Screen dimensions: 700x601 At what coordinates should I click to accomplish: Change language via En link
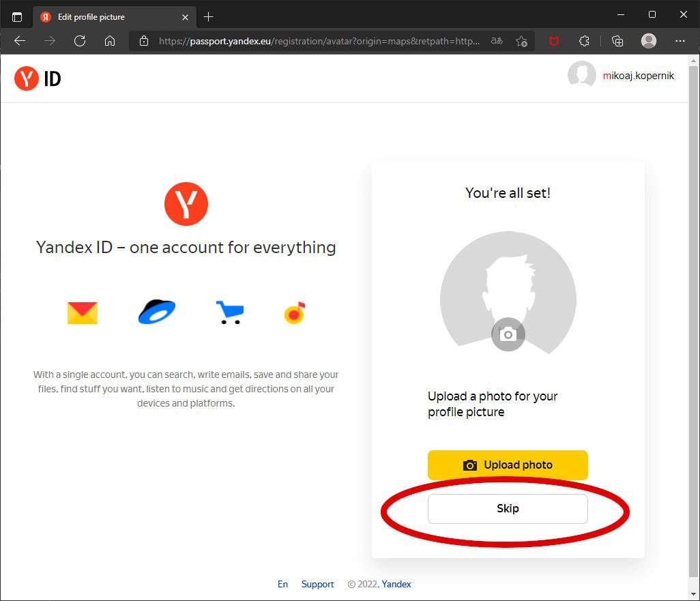click(x=282, y=584)
